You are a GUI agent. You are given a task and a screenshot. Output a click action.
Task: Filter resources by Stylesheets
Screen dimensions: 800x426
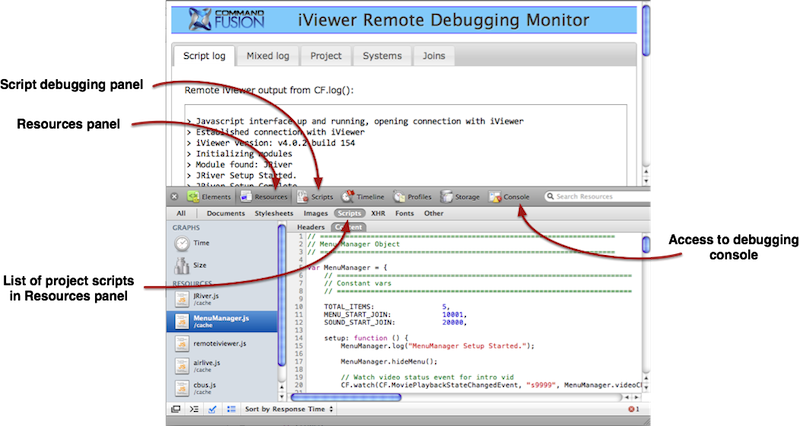[274, 213]
